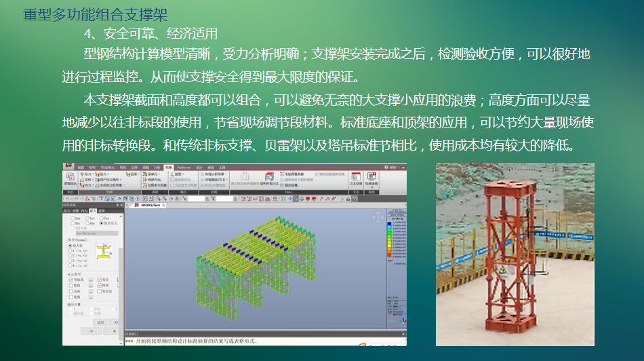Image resolution: width=644 pixels, height=361 pixels.
Task: Pin the message window panel
Action: point(403,334)
